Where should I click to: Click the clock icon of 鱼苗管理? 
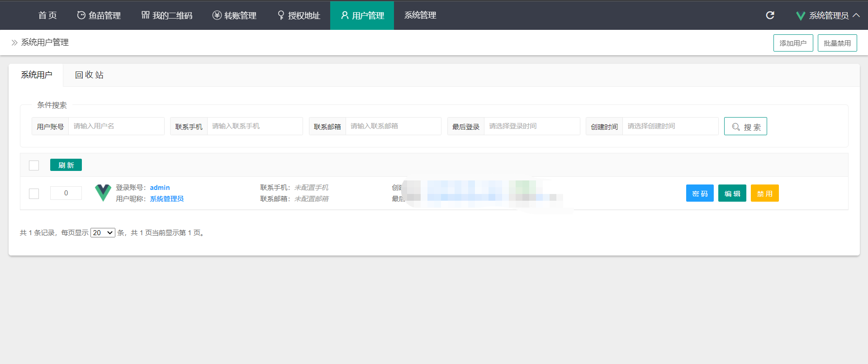pos(81,15)
